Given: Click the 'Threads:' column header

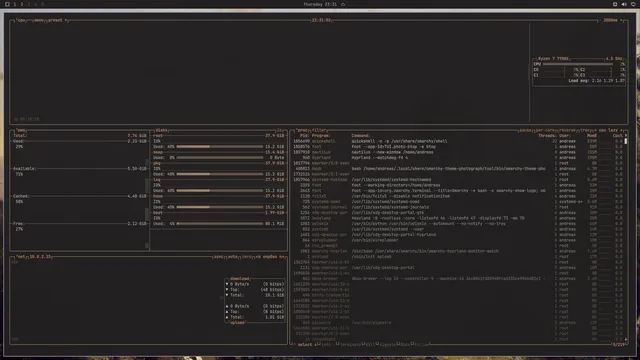Looking at the screenshot, I should pyautogui.click(x=547, y=136).
